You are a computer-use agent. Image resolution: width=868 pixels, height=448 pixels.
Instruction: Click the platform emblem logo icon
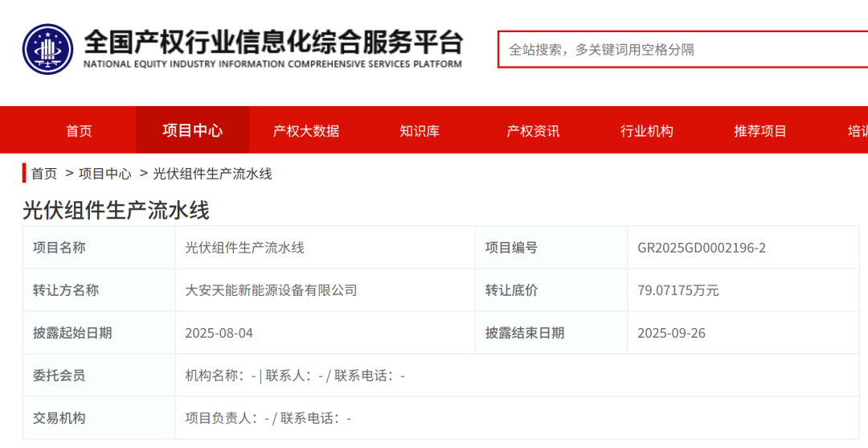point(47,49)
